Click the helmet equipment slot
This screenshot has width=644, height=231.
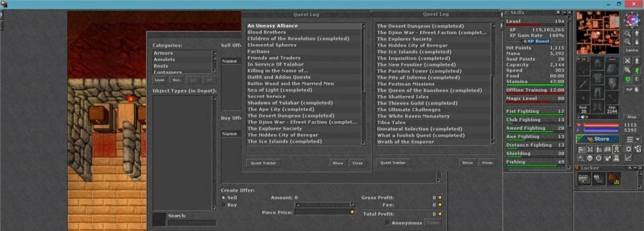coord(598,64)
